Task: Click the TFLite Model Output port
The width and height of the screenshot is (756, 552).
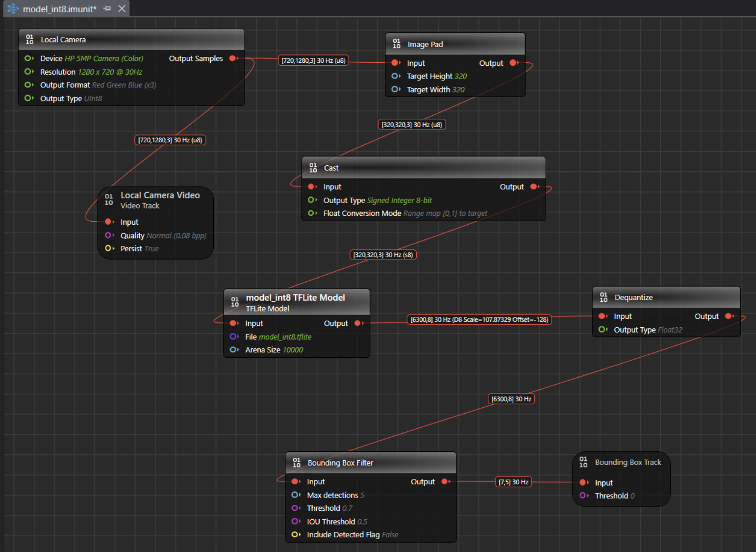Action: pyautogui.click(x=358, y=323)
